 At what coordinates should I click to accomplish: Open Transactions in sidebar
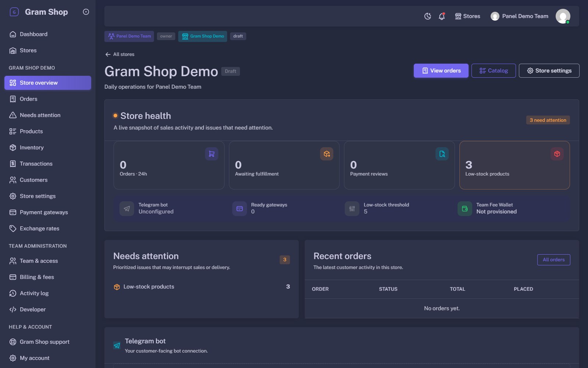click(48, 164)
